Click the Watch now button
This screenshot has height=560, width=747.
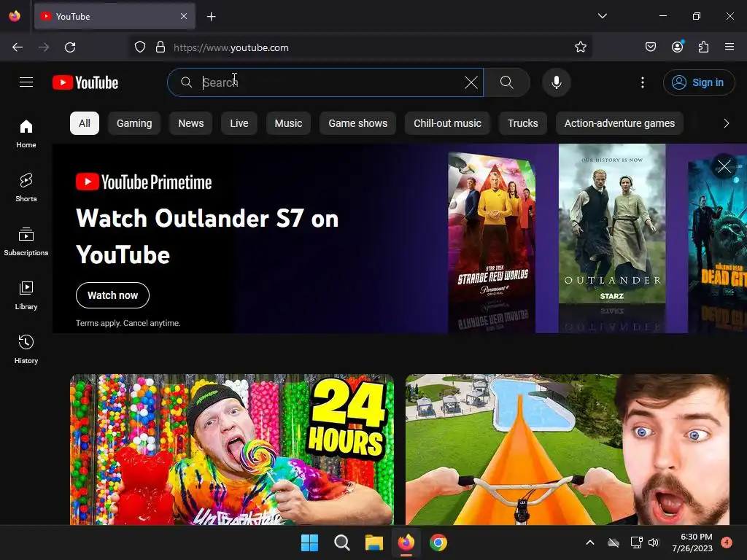[112, 295]
